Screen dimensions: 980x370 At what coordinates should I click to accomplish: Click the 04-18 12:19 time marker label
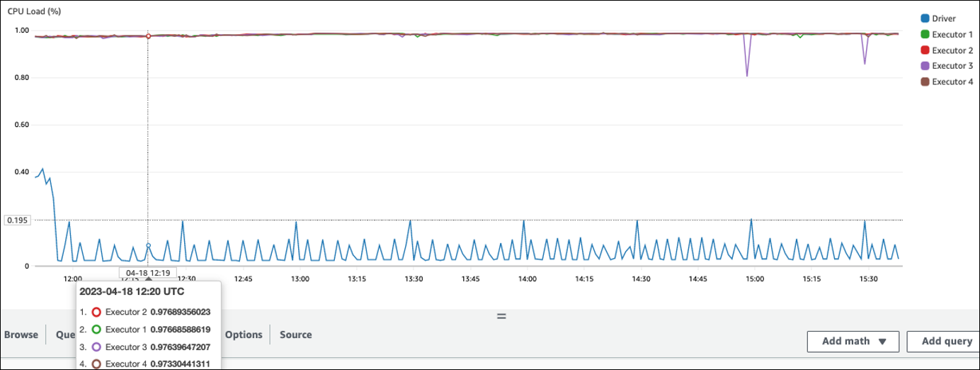click(147, 273)
